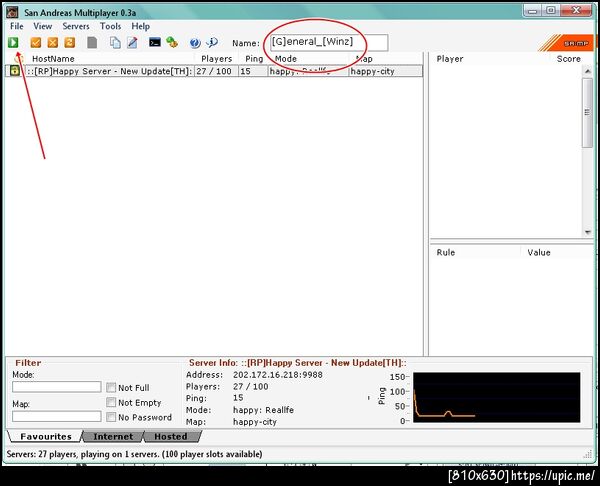
Task: Enable the No Password filter checkbox
Action: click(x=111, y=417)
